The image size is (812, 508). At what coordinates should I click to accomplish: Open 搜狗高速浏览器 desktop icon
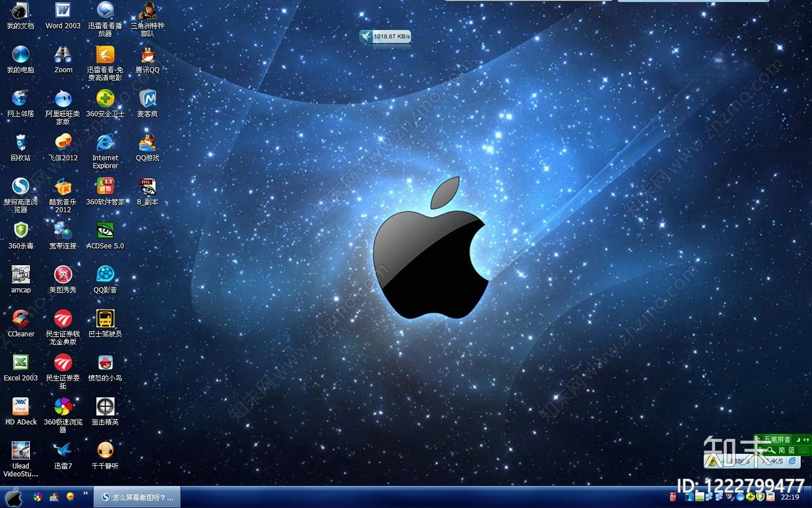[20, 195]
